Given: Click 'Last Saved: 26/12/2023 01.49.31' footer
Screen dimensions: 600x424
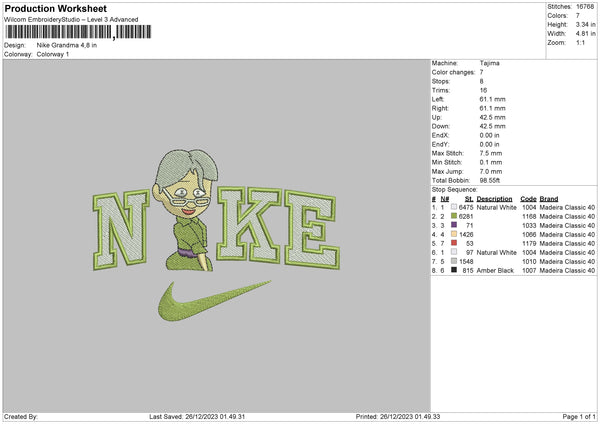Looking at the screenshot, I should 197,417.
